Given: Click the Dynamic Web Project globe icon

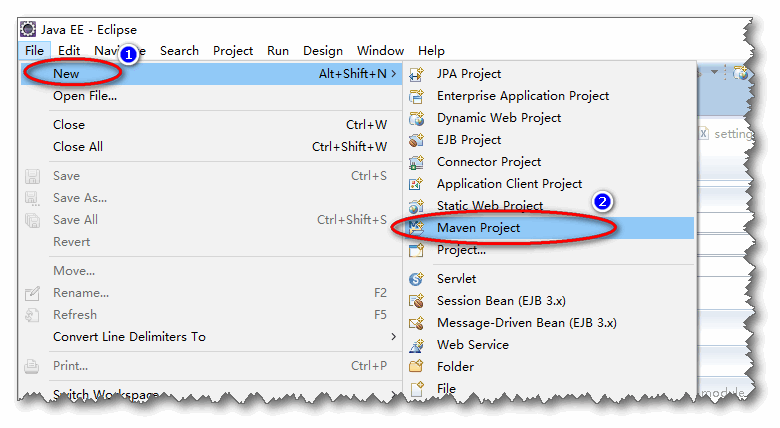Looking at the screenshot, I should click(x=416, y=118).
